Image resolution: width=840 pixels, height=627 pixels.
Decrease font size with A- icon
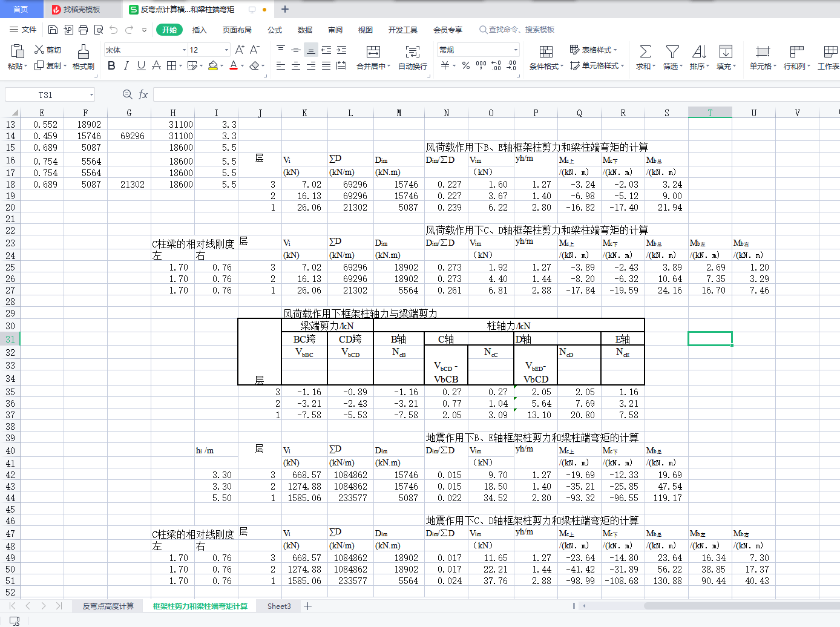coord(255,50)
